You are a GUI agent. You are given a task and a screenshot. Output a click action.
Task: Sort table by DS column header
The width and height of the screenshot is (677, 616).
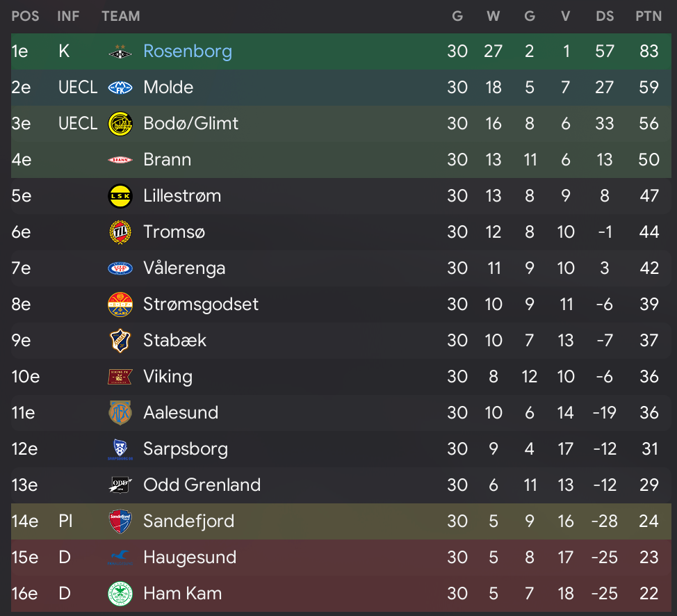coord(605,17)
